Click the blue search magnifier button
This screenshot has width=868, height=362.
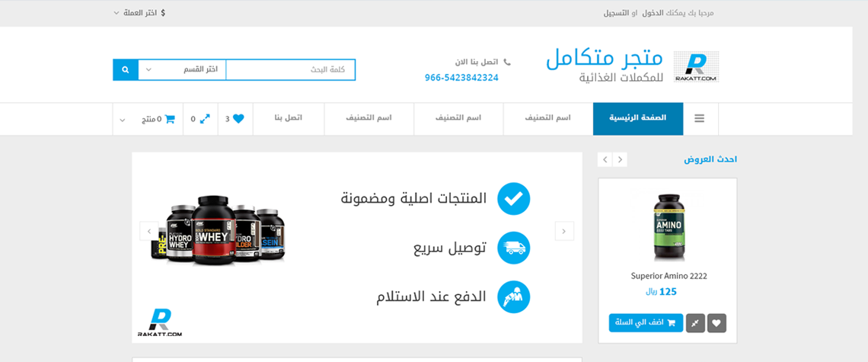pos(125,70)
